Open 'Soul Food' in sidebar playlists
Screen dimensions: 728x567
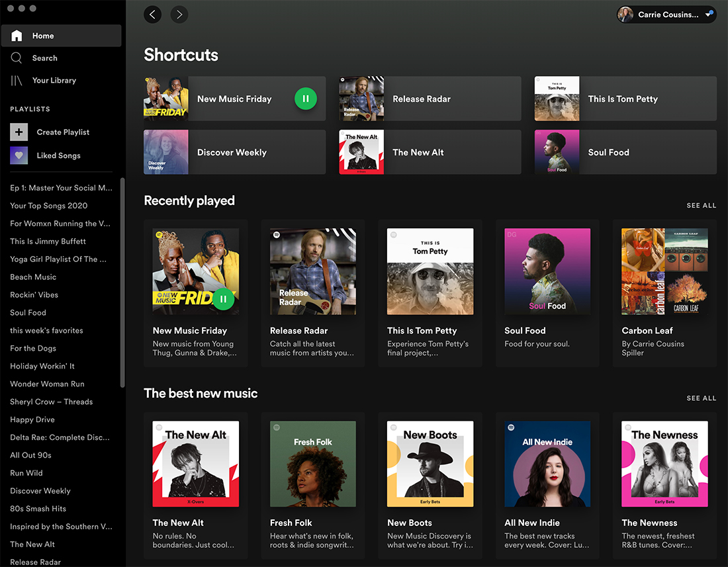click(28, 313)
